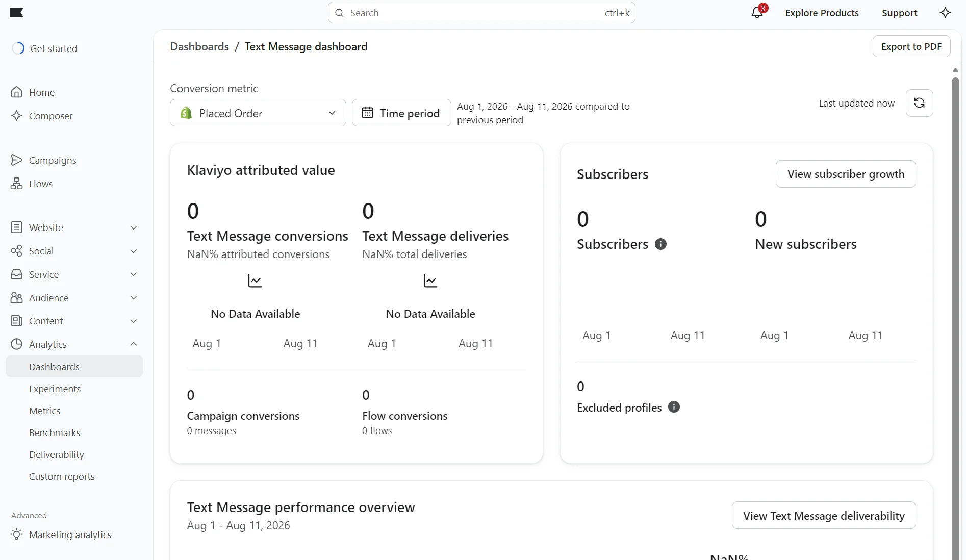Click the Excluded profiles info icon
The height and width of the screenshot is (560, 966).
[x=674, y=407]
